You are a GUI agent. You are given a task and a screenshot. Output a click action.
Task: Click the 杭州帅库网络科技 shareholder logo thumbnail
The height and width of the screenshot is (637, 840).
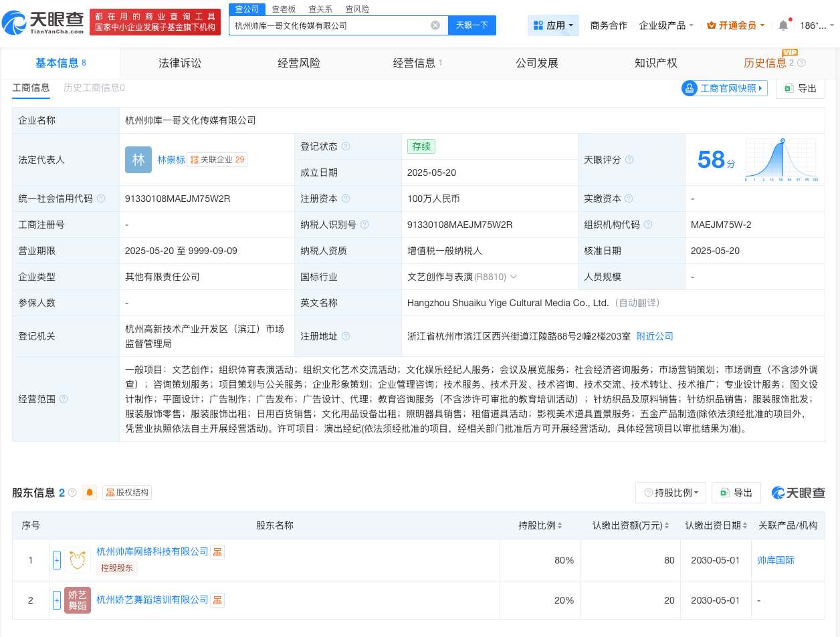click(78, 560)
